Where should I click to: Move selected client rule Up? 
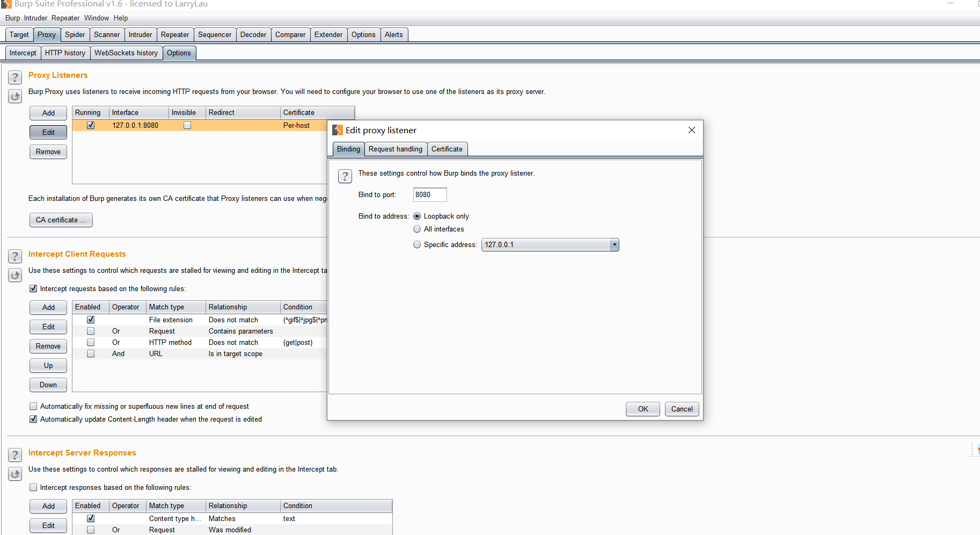click(x=48, y=365)
